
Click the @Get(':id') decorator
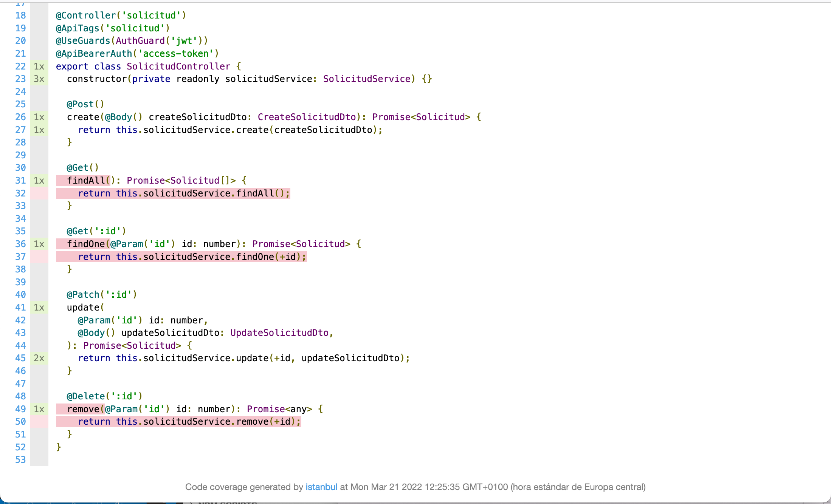[x=96, y=231]
